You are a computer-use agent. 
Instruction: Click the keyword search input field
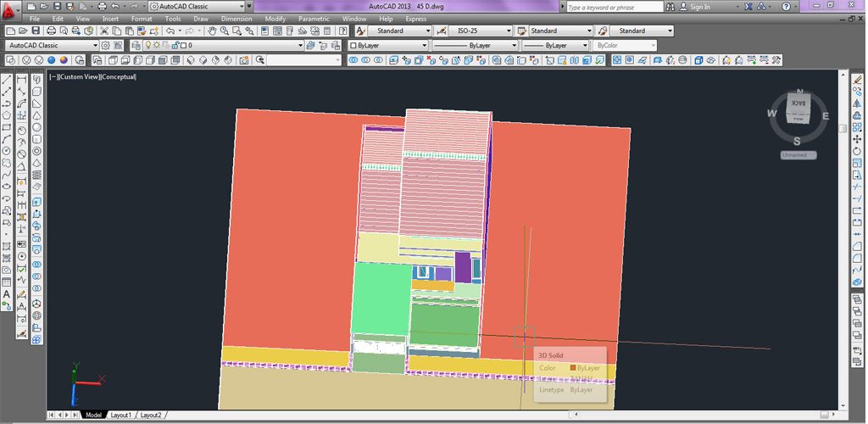pyautogui.click(x=615, y=7)
